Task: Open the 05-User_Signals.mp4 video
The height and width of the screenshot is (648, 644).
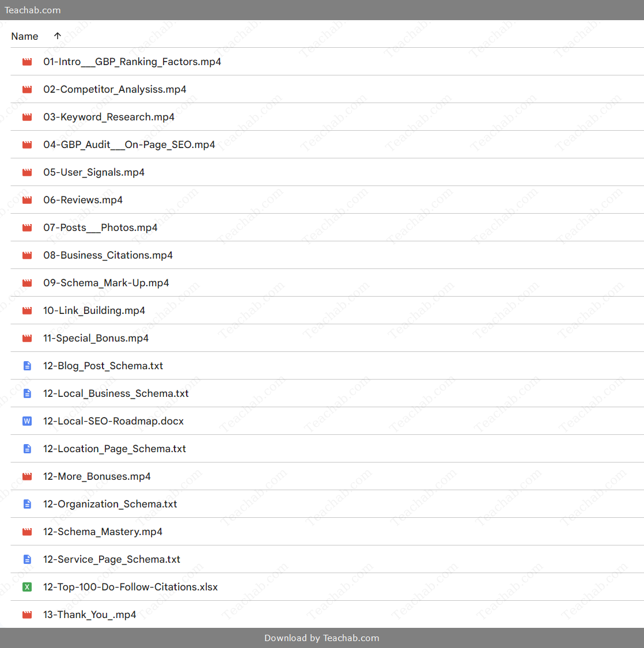Action: pyautogui.click(x=94, y=172)
